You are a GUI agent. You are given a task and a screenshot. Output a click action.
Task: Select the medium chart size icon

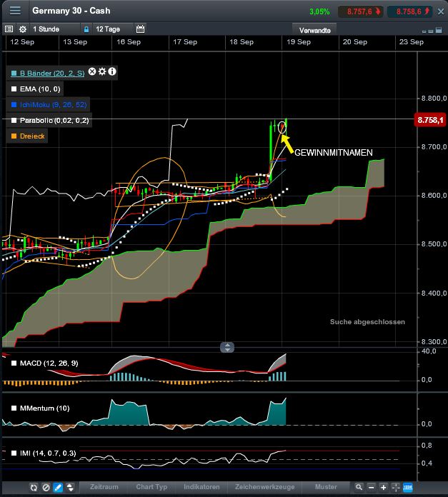pyautogui.click(x=431, y=31)
